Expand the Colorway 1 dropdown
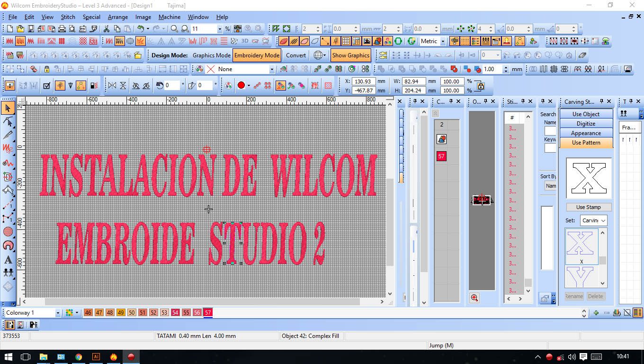The width and height of the screenshot is (644, 364). coord(58,313)
